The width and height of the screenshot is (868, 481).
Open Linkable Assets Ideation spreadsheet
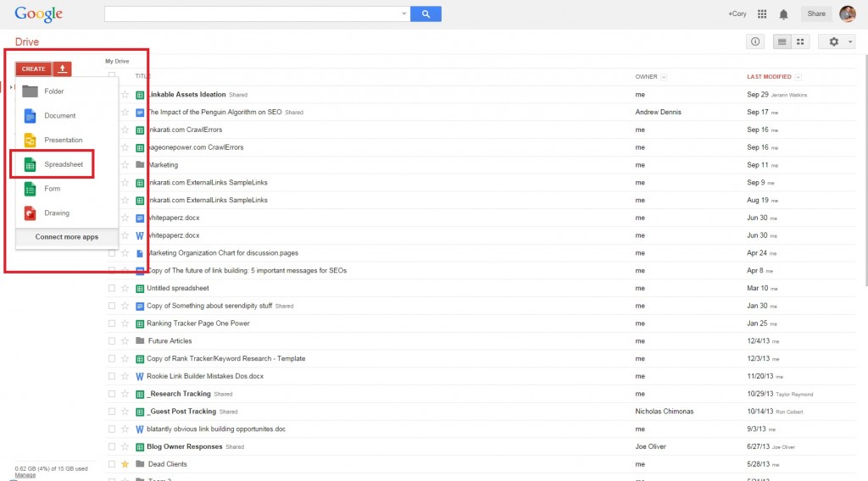pos(187,95)
